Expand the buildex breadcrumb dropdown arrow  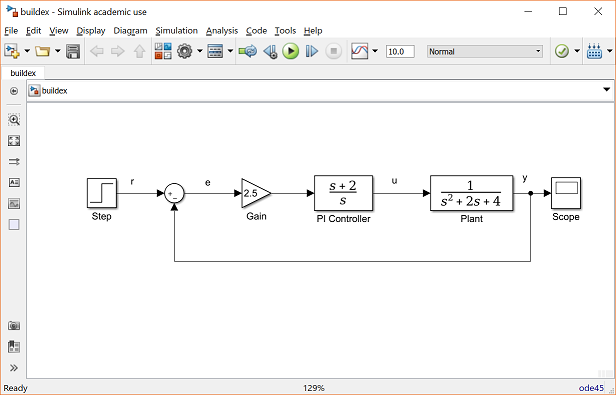pyautogui.click(x=607, y=90)
